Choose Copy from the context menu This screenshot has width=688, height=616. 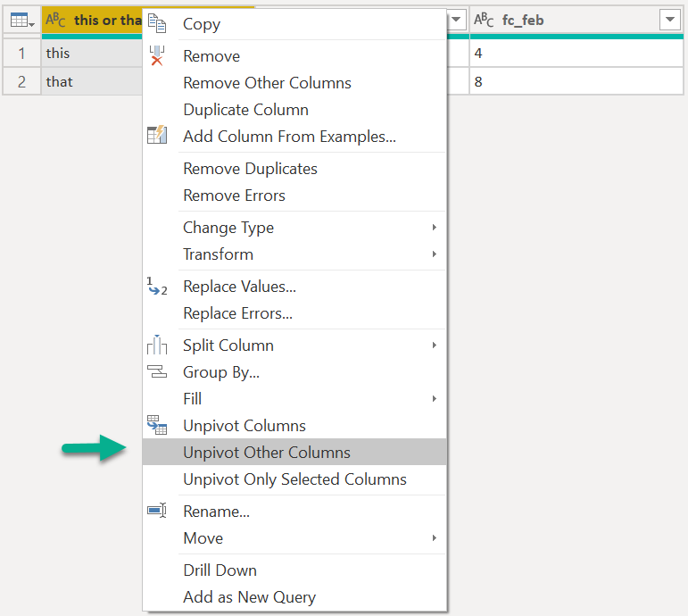[294, 24]
